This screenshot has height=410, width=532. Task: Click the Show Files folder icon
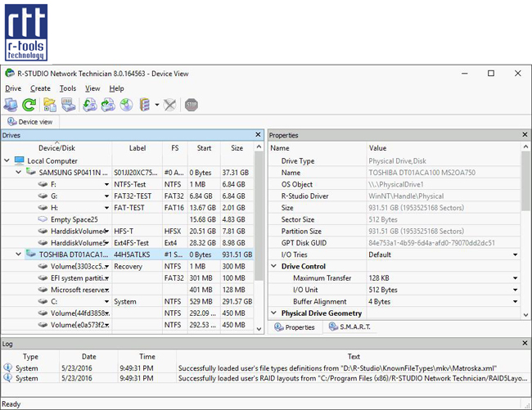point(50,105)
